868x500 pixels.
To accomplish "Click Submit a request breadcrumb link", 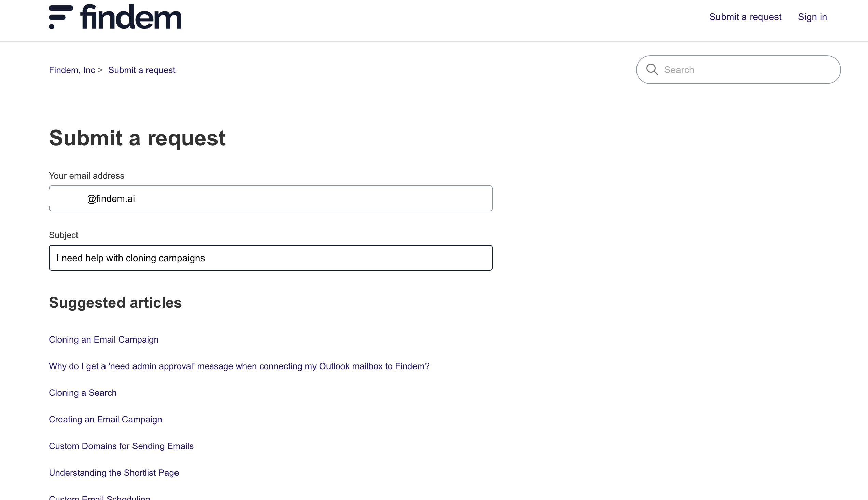I will pos(141,70).
